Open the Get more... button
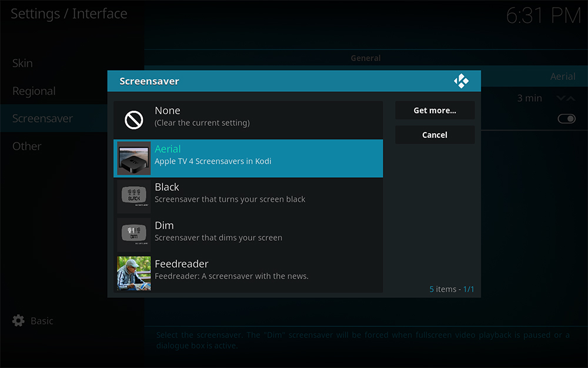The height and width of the screenshot is (368, 588). click(435, 111)
